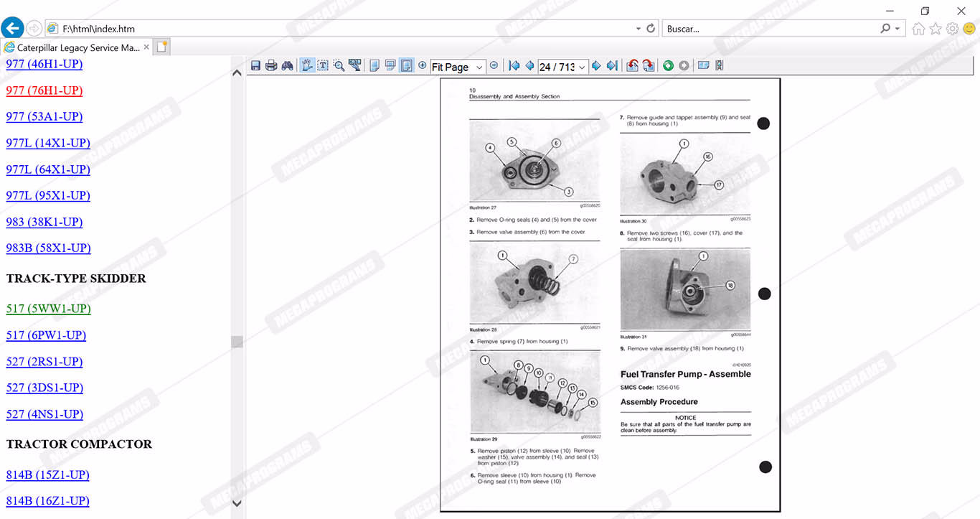Screen dimensions: 980x519
Task: Rotate page counterclockwise
Action: point(632,66)
